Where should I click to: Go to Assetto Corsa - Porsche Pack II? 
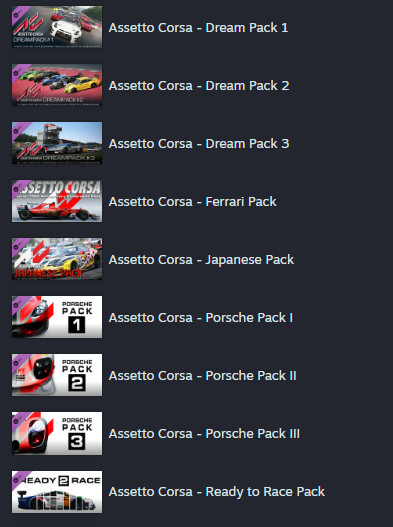(202, 375)
